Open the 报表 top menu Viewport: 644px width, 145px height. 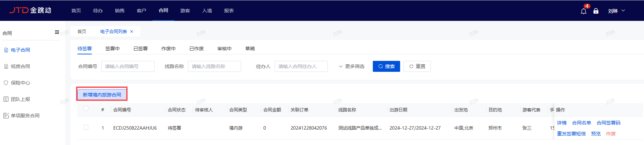pyautogui.click(x=229, y=11)
